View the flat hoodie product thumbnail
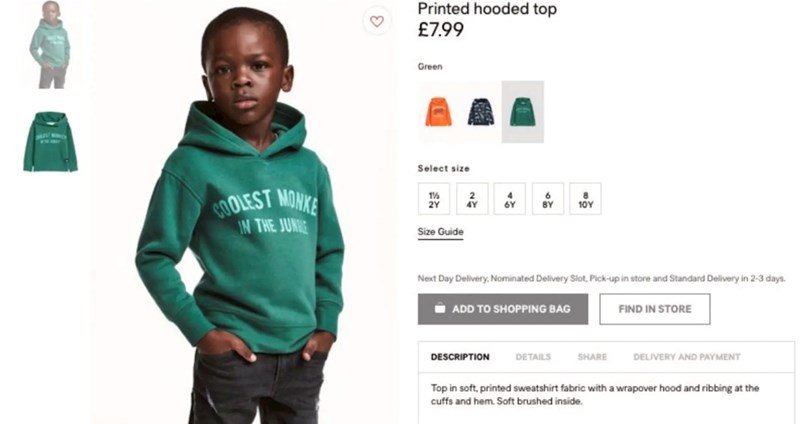 click(49, 141)
